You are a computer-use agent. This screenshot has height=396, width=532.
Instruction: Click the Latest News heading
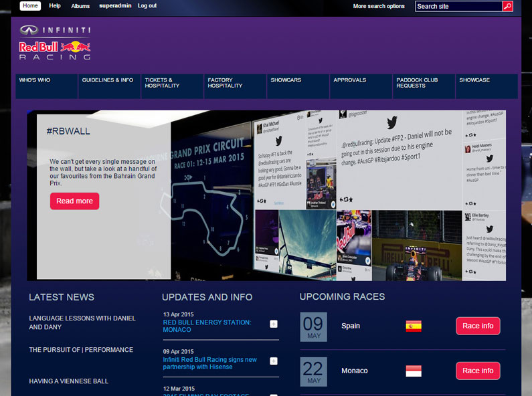pos(62,298)
